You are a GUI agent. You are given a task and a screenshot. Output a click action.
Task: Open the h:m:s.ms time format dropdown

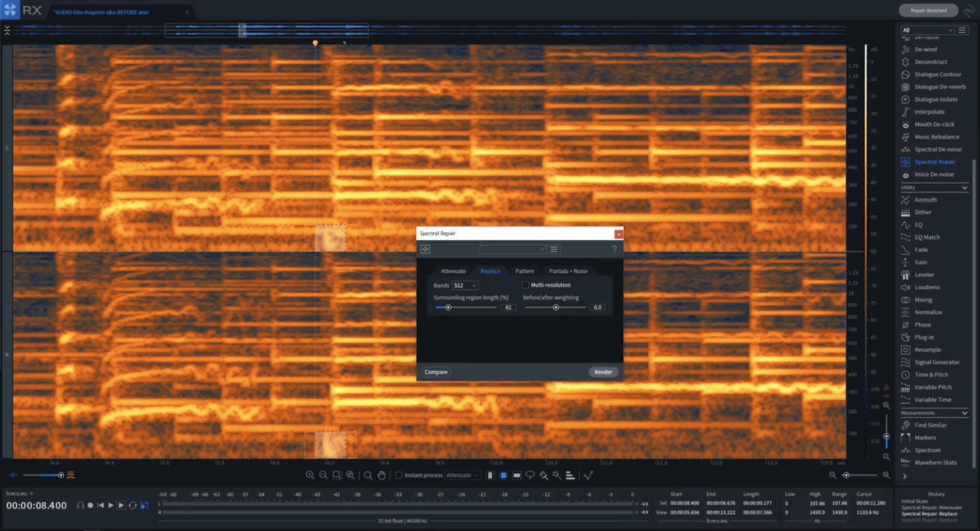coord(20,494)
